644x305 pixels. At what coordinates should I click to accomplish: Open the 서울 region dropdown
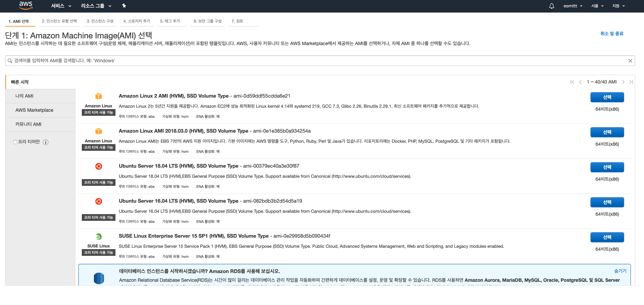(x=598, y=6)
